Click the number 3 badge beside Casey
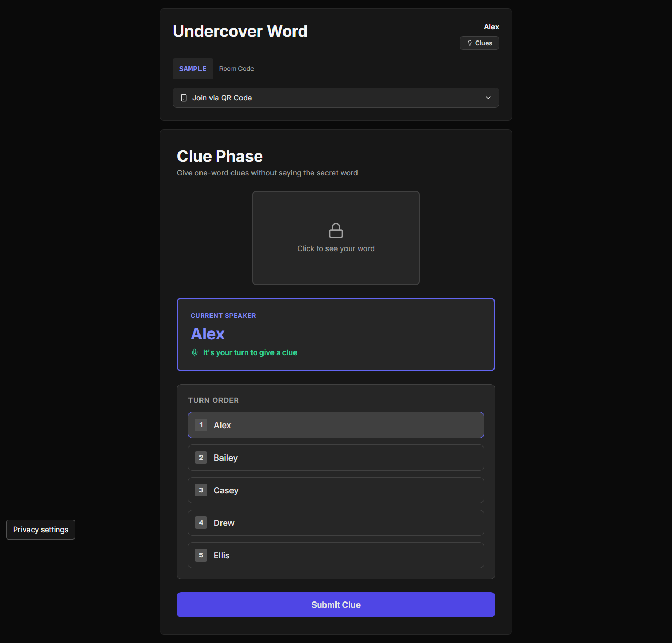Screen dimensions: 672x643 coord(201,490)
